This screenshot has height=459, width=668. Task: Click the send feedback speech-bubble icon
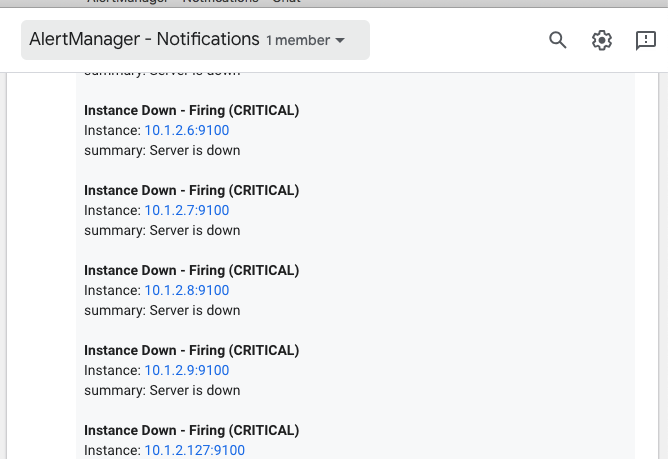pos(645,40)
